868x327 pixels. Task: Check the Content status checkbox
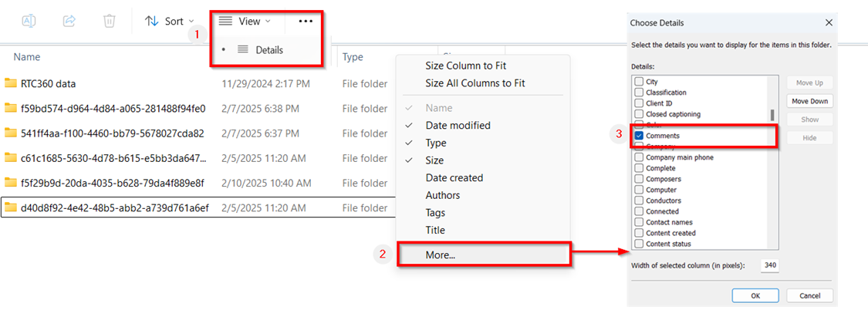click(639, 244)
